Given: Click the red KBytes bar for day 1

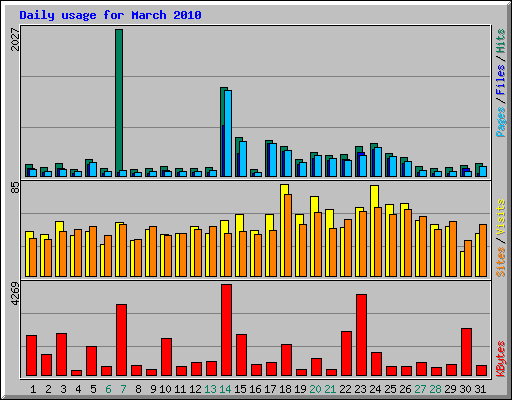Looking at the screenshot, I should (x=31, y=356).
